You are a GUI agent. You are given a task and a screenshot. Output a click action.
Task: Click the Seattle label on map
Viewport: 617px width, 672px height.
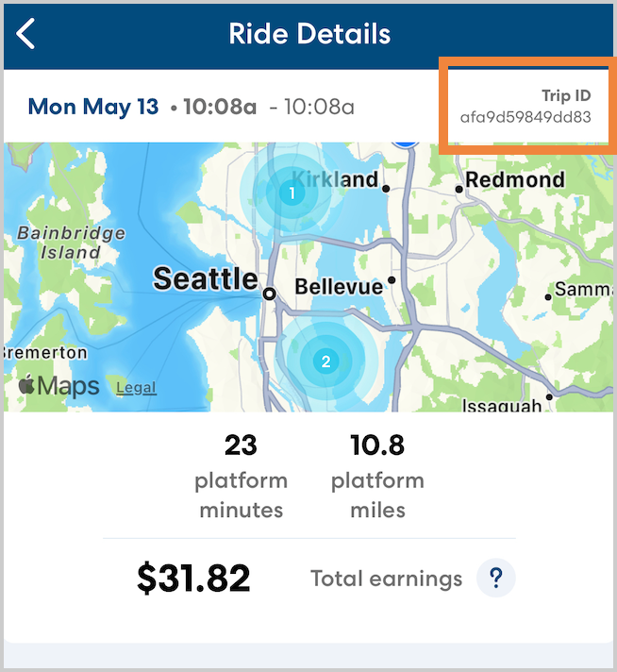click(205, 278)
